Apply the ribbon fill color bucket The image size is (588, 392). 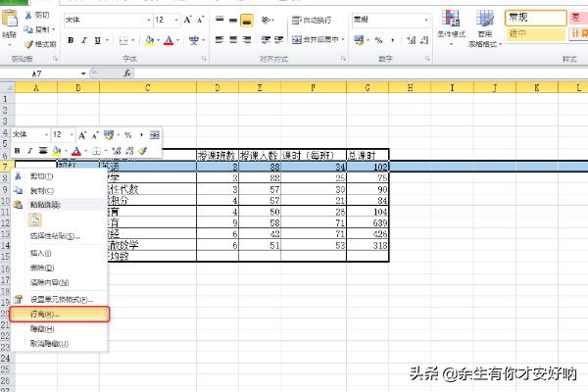click(149, 40)
